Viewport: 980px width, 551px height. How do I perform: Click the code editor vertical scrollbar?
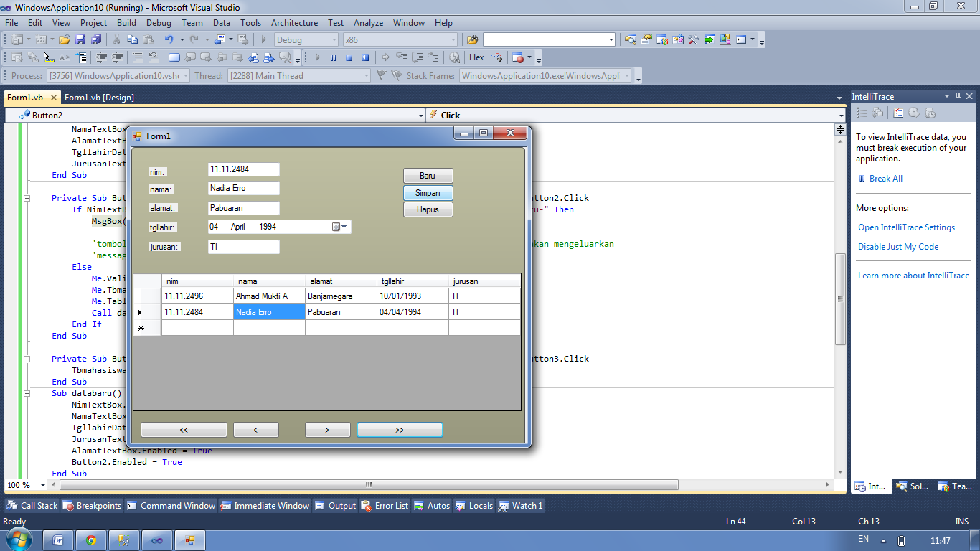(x=840, y=300)
